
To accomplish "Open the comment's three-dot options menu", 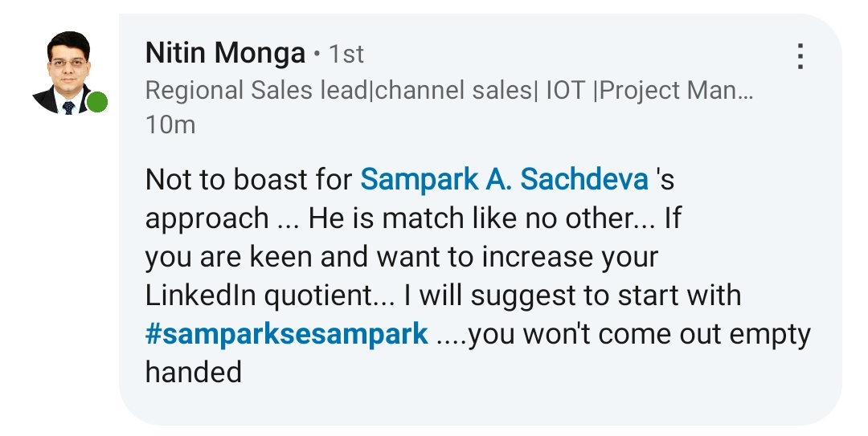I will (x=800, y=56).
